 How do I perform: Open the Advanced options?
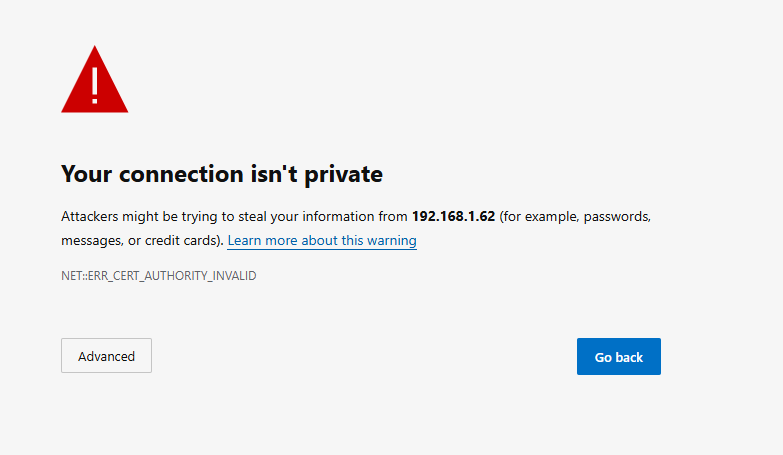pos(106,356)
